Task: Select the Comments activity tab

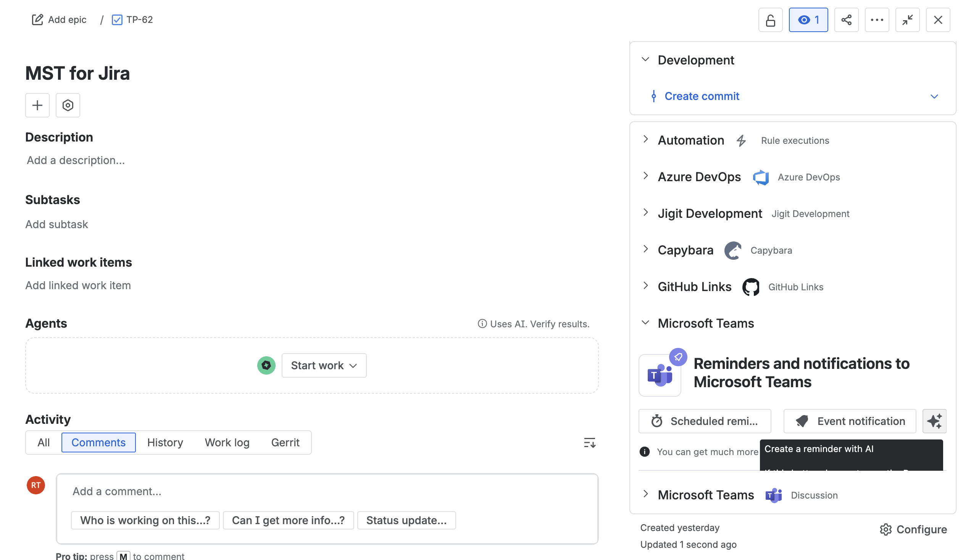Action: coord(98,442)
